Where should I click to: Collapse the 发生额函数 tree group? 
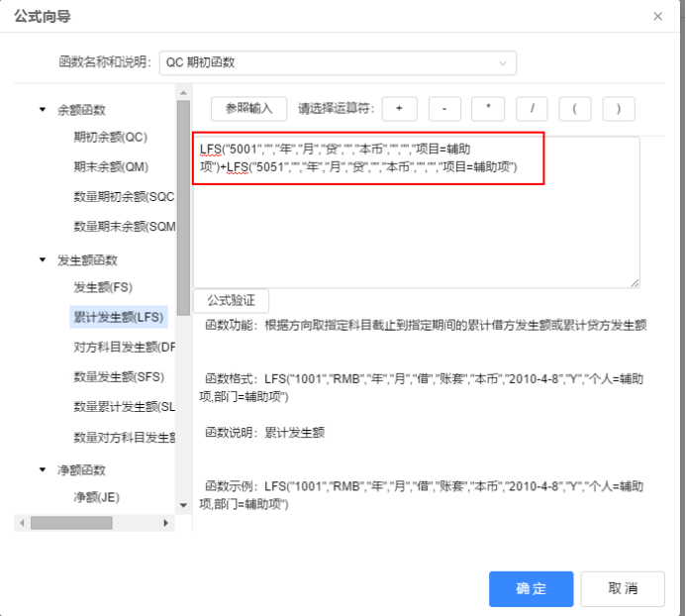tap(43, 260)
